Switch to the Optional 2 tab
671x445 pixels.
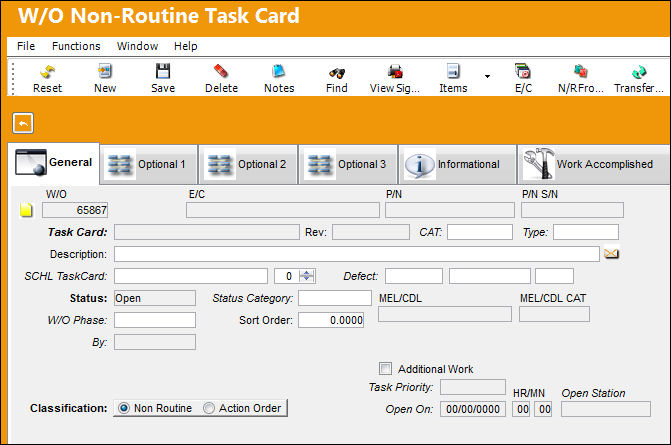point(248,165)
